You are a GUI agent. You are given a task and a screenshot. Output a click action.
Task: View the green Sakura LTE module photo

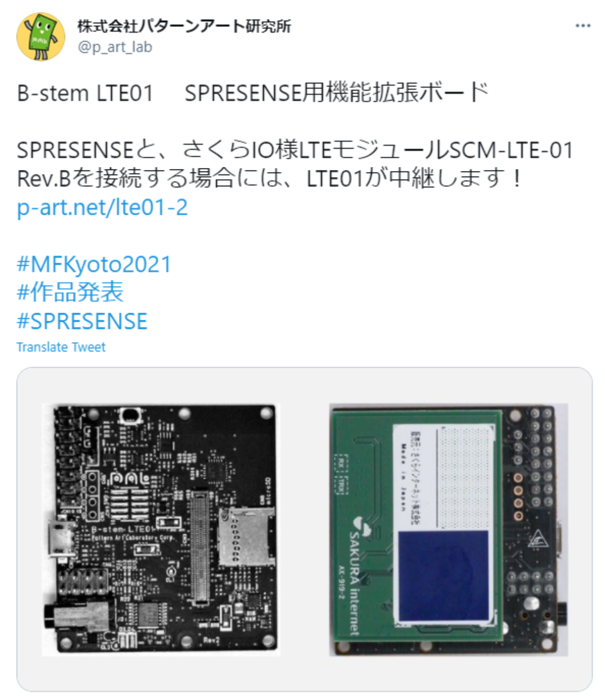[x=448, y=530]
